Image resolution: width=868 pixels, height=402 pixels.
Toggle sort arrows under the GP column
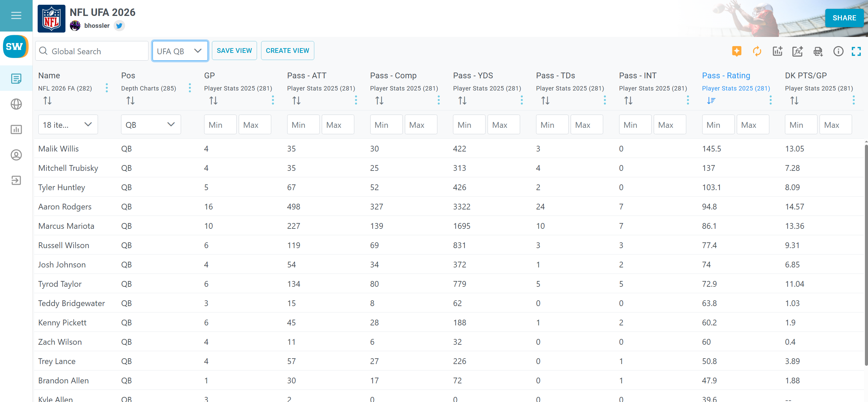213,101
